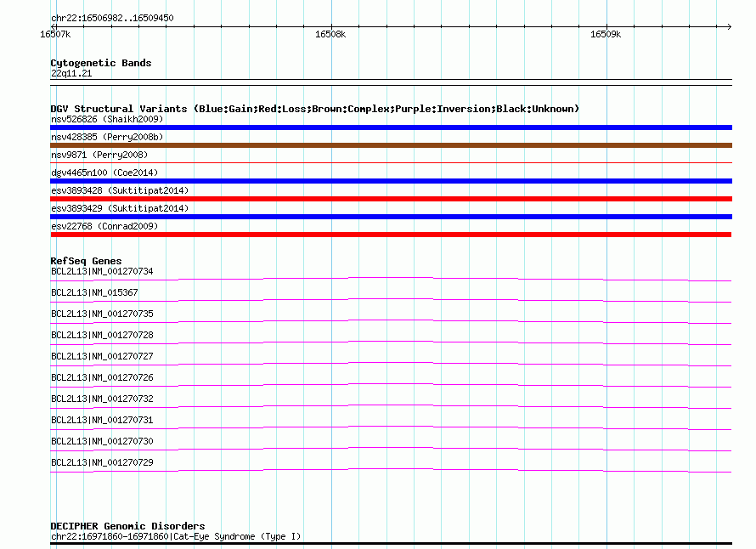Click the blue gain bar for nsv526826
The width and height of the screenshot is (756, 549).
point(391,127)
